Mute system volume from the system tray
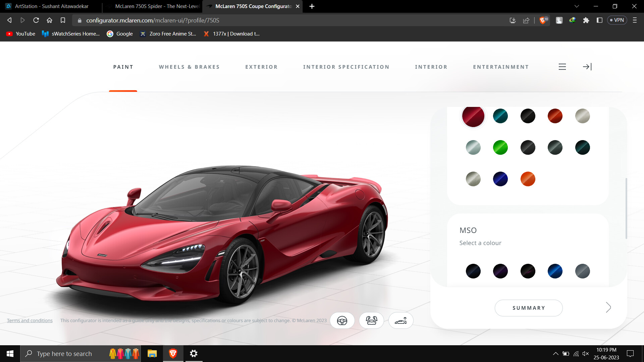 586,353
